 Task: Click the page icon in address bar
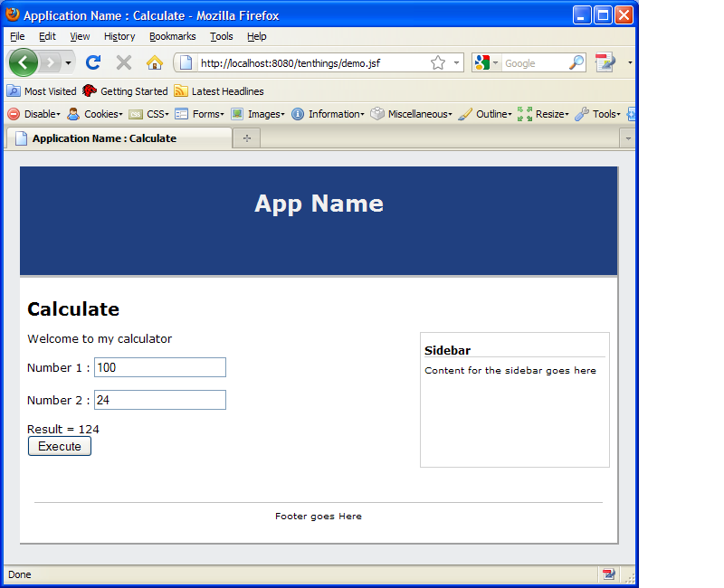coord(186,62)
